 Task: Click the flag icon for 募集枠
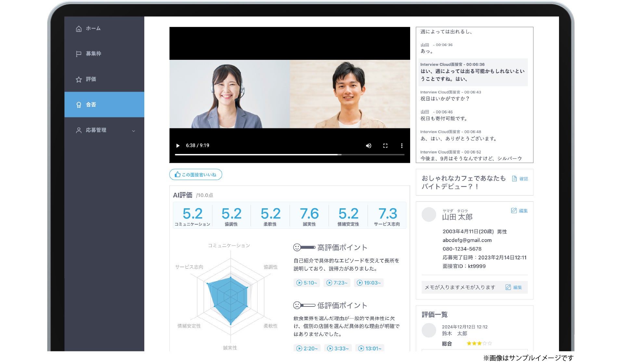78,54
